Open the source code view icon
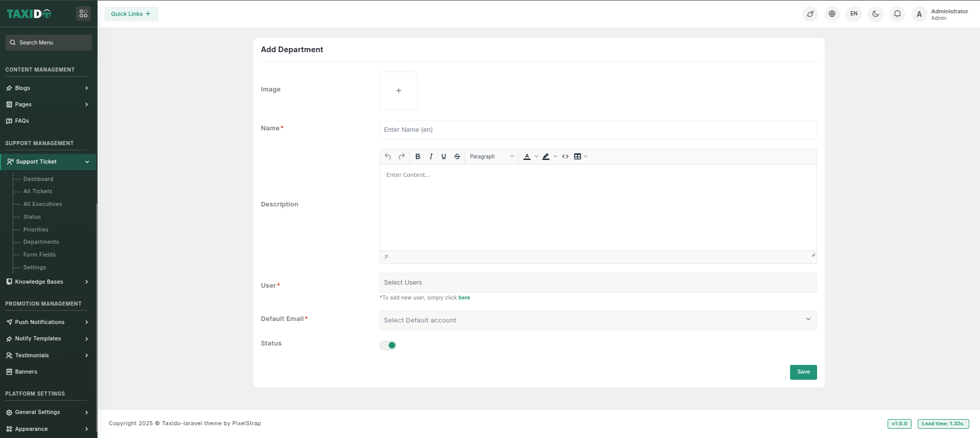This screenshot has height=438, width=980. [x=565, y=157]
